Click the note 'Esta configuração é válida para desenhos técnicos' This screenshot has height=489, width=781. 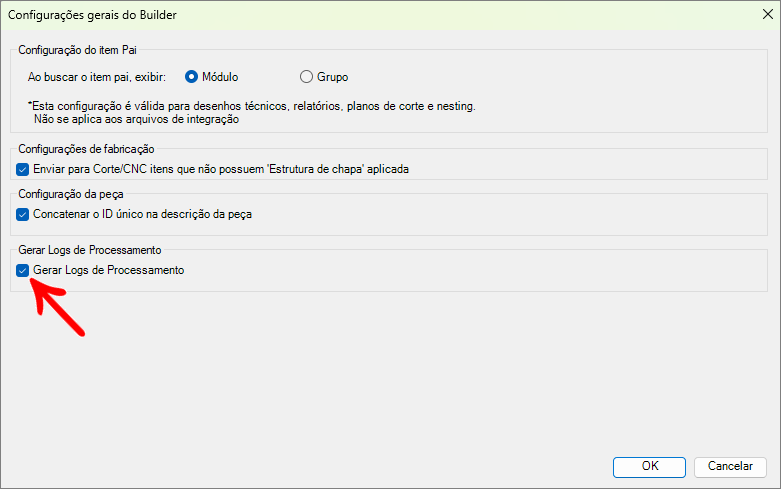click(252, 106)
